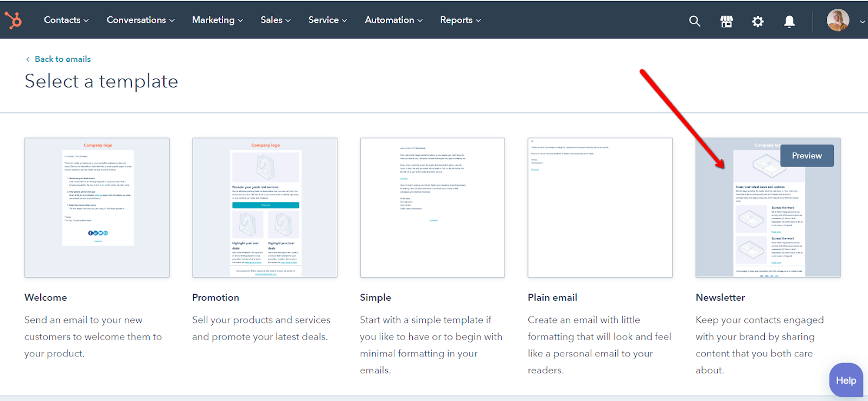Click the user profile avatar
Viewport: 868px width, 401px height.
click(x=838, y=21)
